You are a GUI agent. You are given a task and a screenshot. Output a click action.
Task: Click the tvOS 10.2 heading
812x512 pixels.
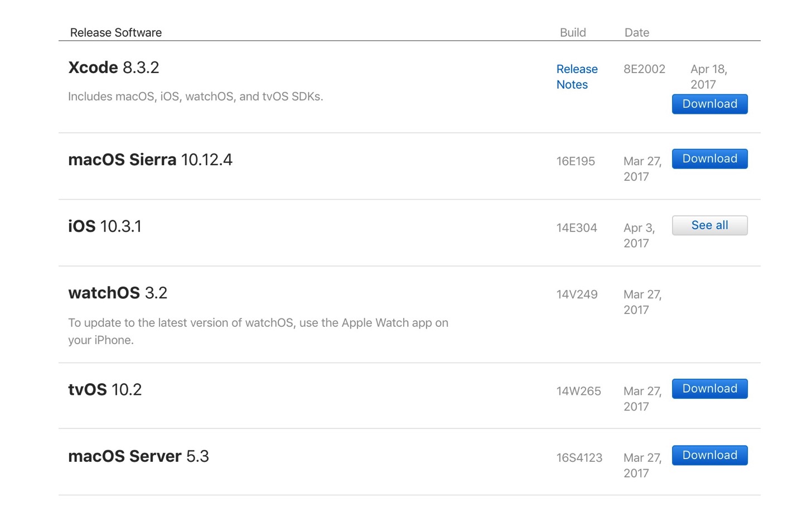105,389
